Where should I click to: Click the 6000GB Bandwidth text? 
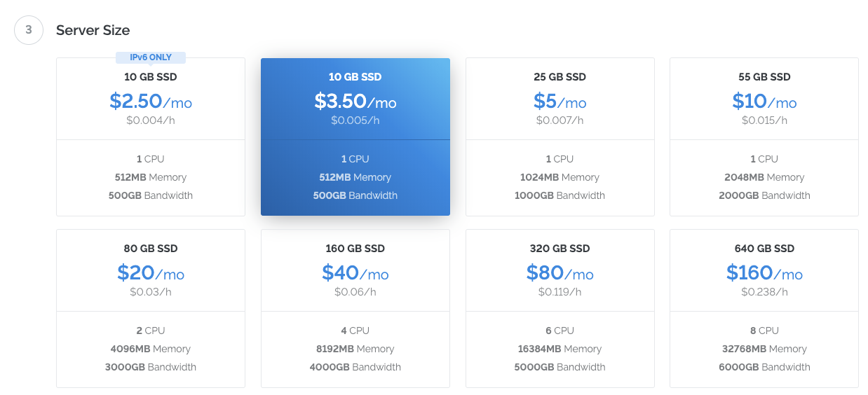764,367
